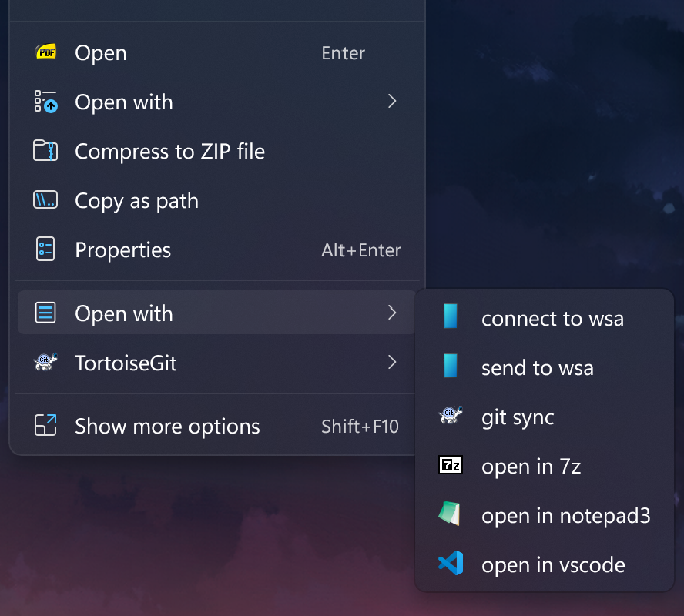Expand the TortoiseGit submenu chevron
Image resolution: width=684 pixels, height=616 pixels.
pyautogui.click(x=392, y=362)
